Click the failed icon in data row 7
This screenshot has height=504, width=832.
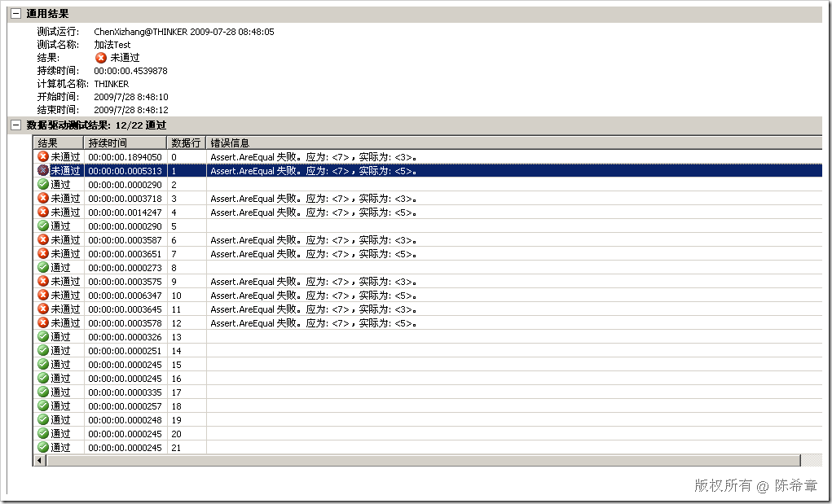click(43, 254)
